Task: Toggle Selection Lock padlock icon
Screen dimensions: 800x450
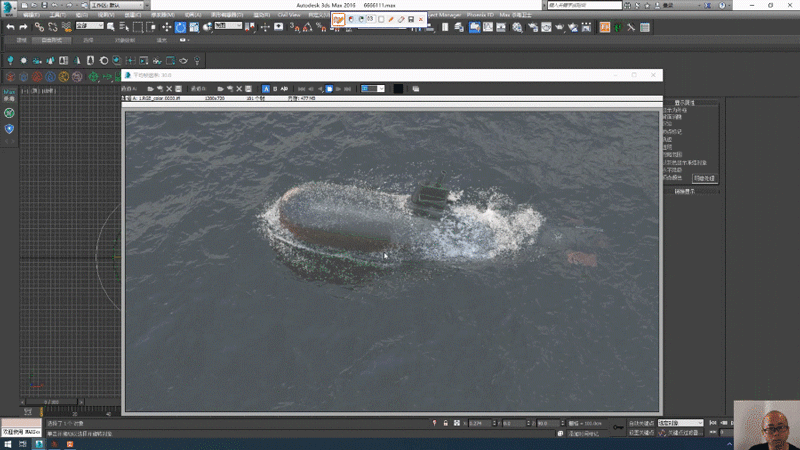Action: click(445, 423)
